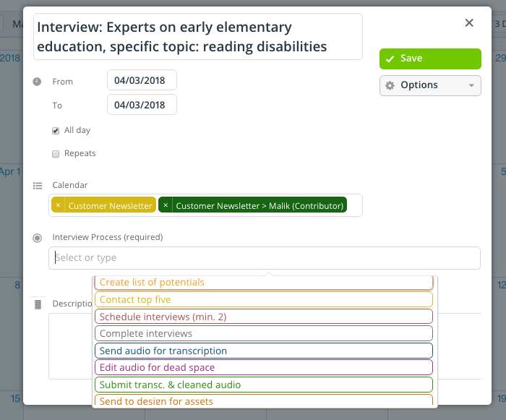Screen dimensions: 506x420
Task: Choose Create list of potentials
Action: 264,283
